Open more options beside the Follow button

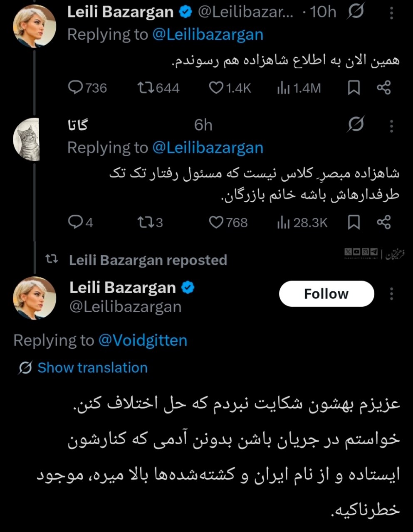pos(391,294)
